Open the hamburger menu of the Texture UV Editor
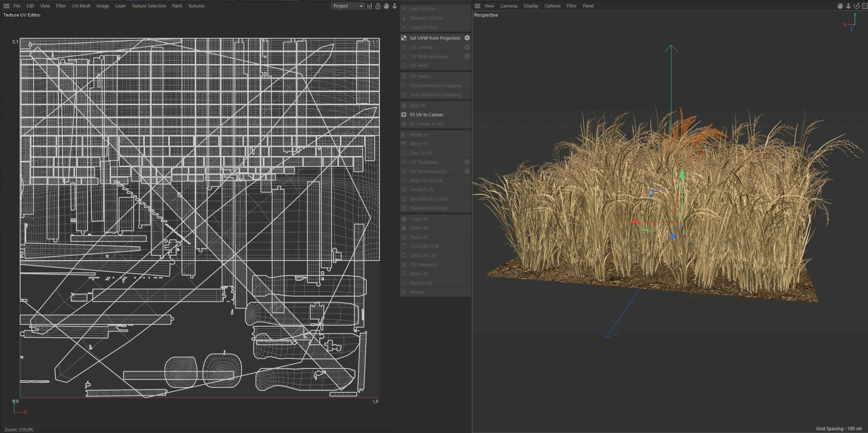 [6, 5]
